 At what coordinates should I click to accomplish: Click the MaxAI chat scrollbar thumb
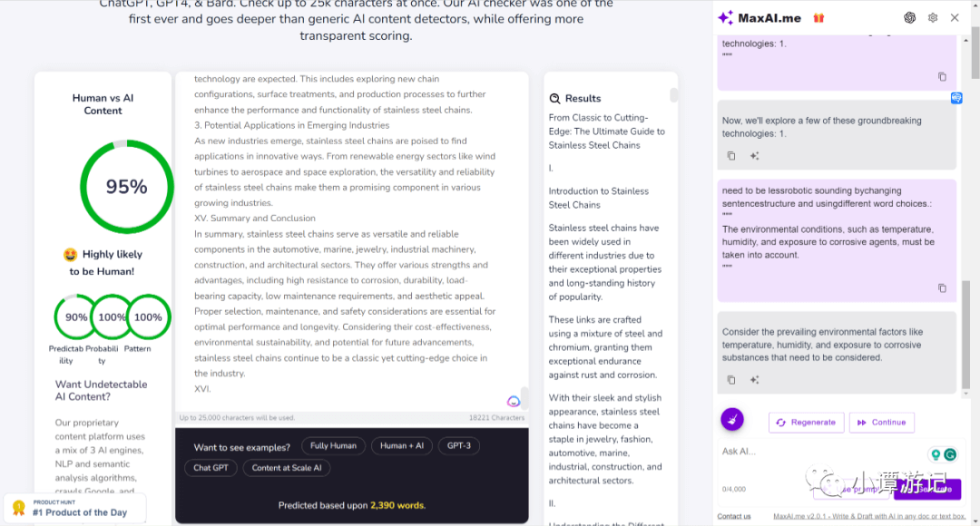pyautogui.click(x=965, y=335)
